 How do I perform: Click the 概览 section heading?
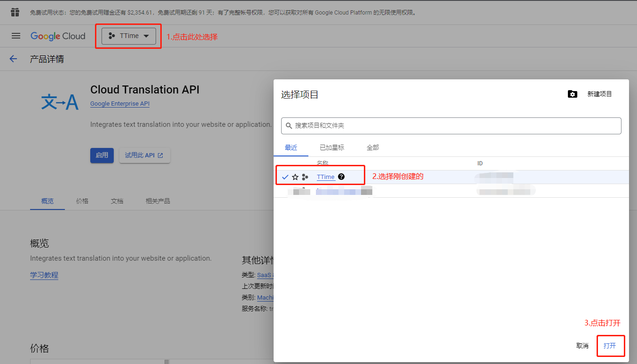point(39,243)
